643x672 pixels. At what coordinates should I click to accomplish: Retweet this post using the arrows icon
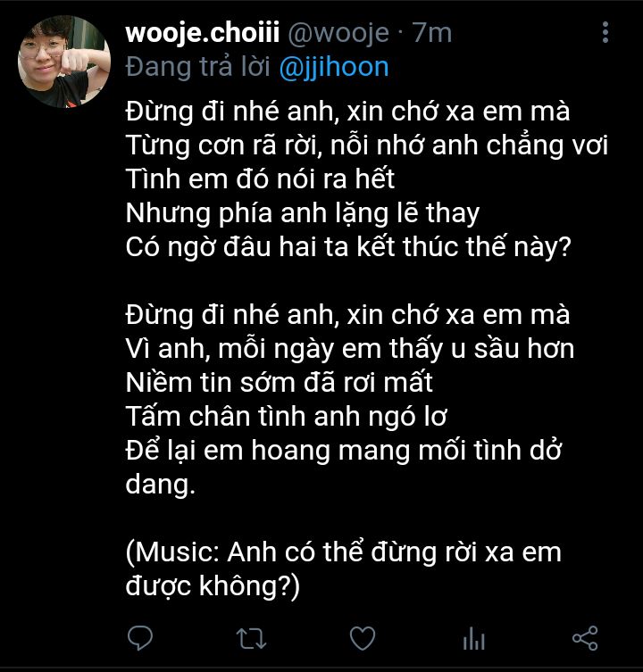(x=251, y=639)
